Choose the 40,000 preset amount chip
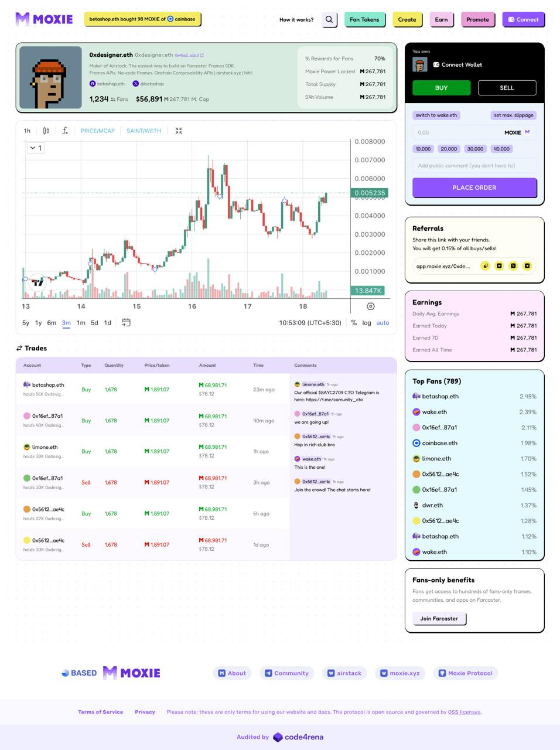 (x=501, y=149)
